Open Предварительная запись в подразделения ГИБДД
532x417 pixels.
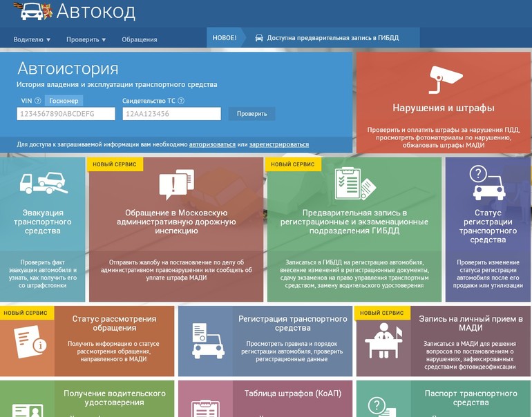pos(354,222)
